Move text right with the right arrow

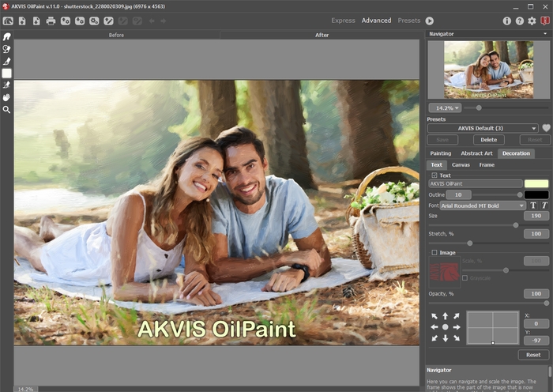457,327
